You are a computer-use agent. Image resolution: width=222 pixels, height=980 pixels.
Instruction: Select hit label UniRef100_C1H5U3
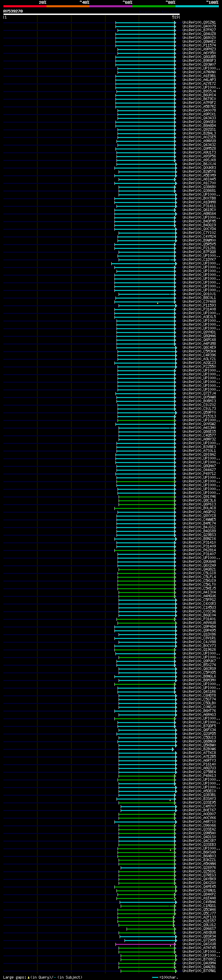pyautogui.click(x=199, y=608)
